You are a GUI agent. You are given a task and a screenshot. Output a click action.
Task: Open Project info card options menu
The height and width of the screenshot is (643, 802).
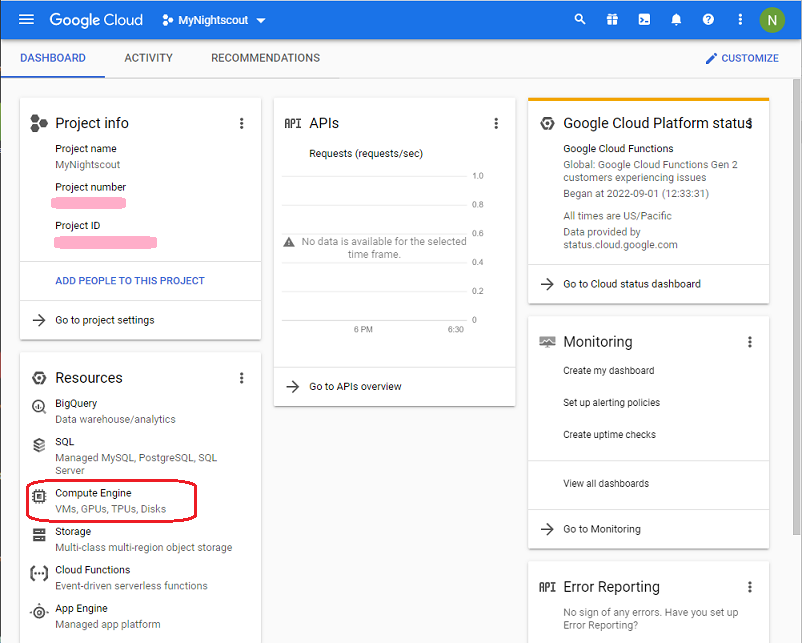(241, 123)
